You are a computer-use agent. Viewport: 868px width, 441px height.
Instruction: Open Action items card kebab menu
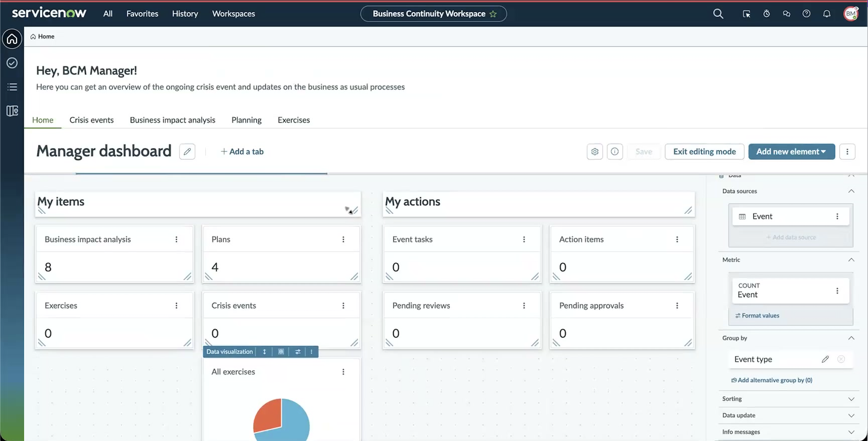[677, 239]
